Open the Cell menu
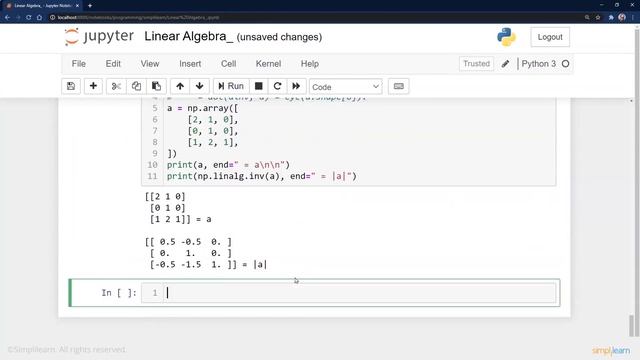 point(229,64)
